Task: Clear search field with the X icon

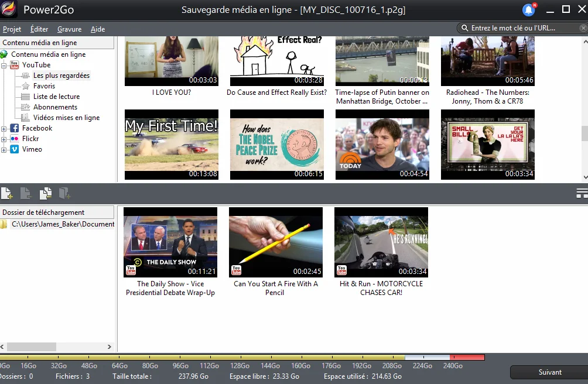Action: coord(583,28)
